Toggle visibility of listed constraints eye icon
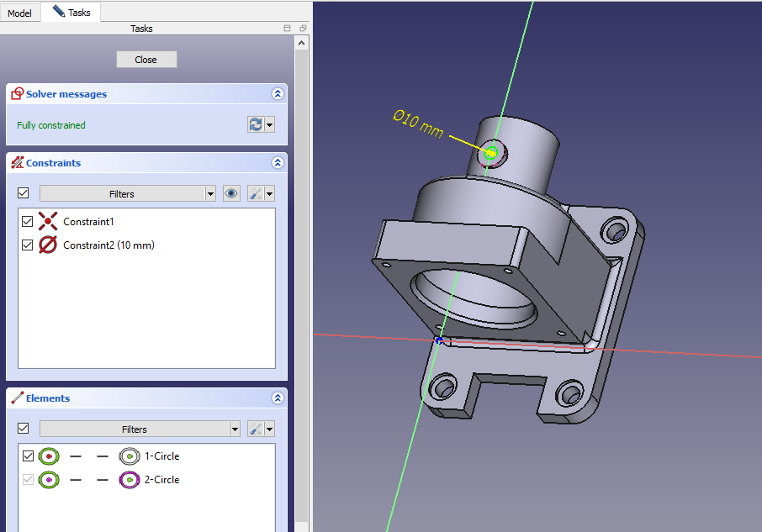 [x=231, y=193]
